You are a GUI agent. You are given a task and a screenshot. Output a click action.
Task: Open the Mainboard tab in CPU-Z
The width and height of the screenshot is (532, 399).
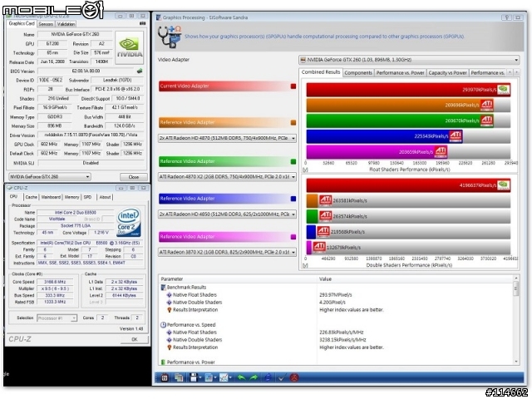[x=51, y=197]
